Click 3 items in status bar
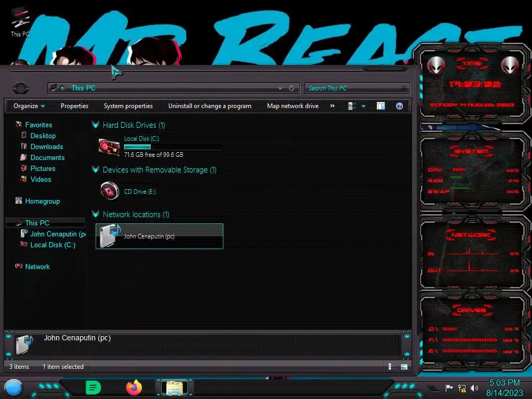 pyautogui.click(x=19, y=367)
